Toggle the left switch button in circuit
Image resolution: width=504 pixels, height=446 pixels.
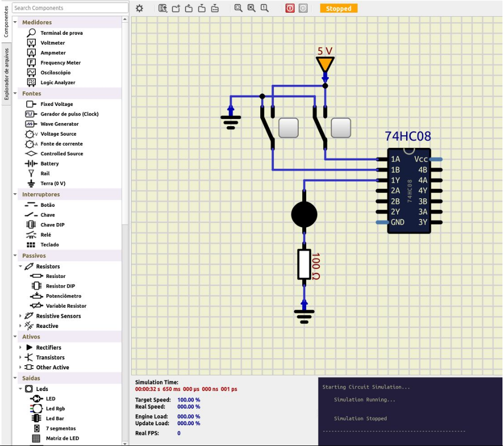289,128
